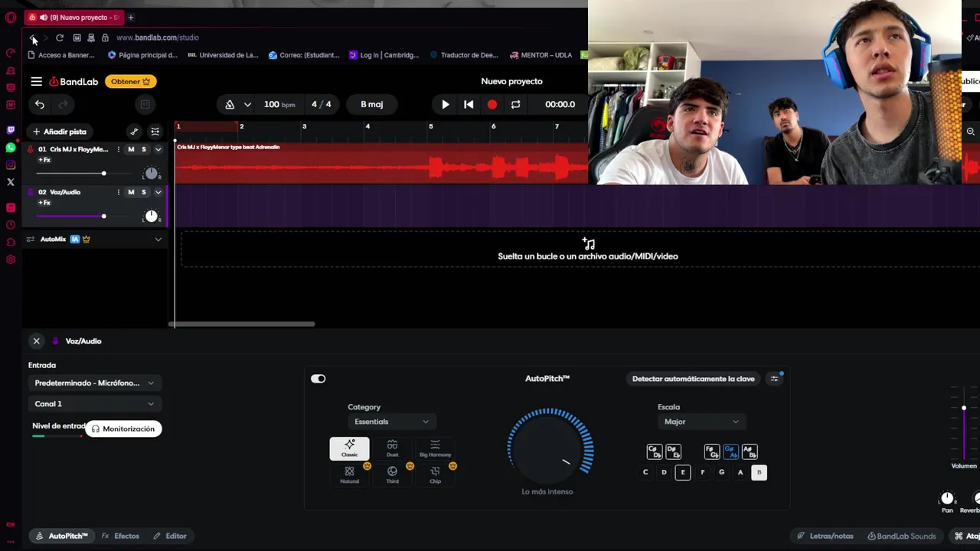Viewport: 980px width, 551px height.
Task: Expand track 01 chevron
Action: click(158, 149)
